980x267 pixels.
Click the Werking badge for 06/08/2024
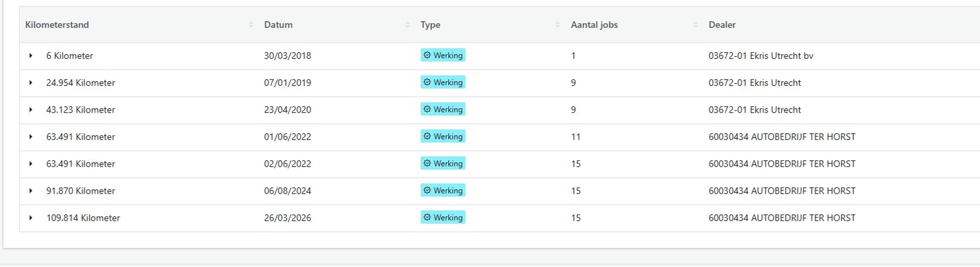(x=443, y=190)
